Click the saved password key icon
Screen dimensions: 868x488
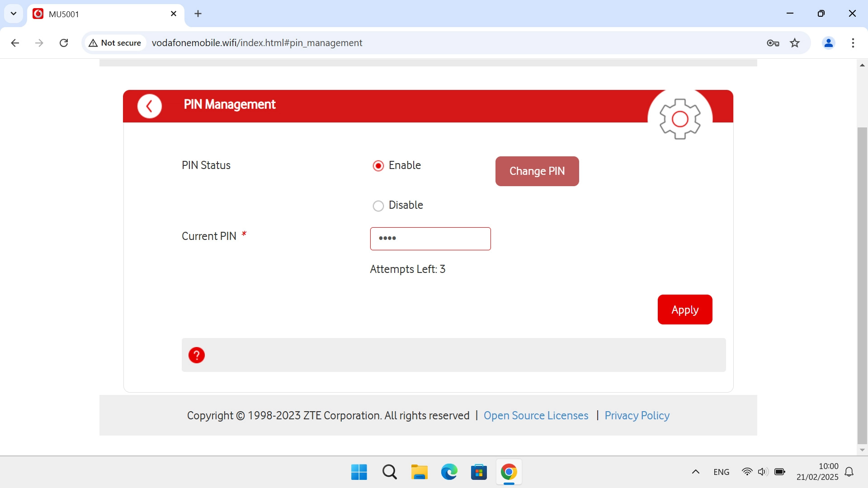point(773,43)
